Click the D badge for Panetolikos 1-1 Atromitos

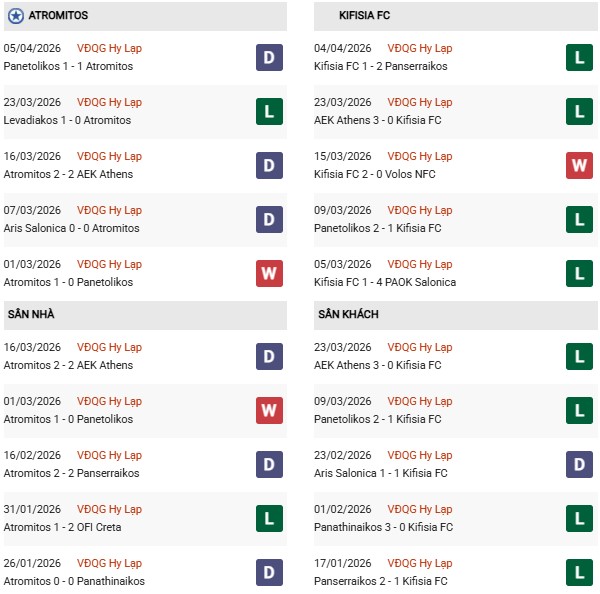(x=269, y=57)
